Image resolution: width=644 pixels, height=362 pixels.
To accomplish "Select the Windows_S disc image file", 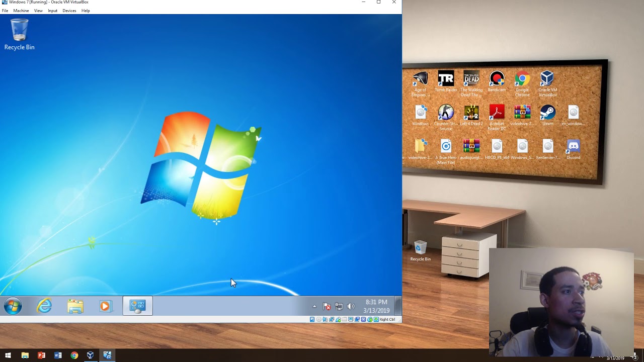I will point(522,149).
